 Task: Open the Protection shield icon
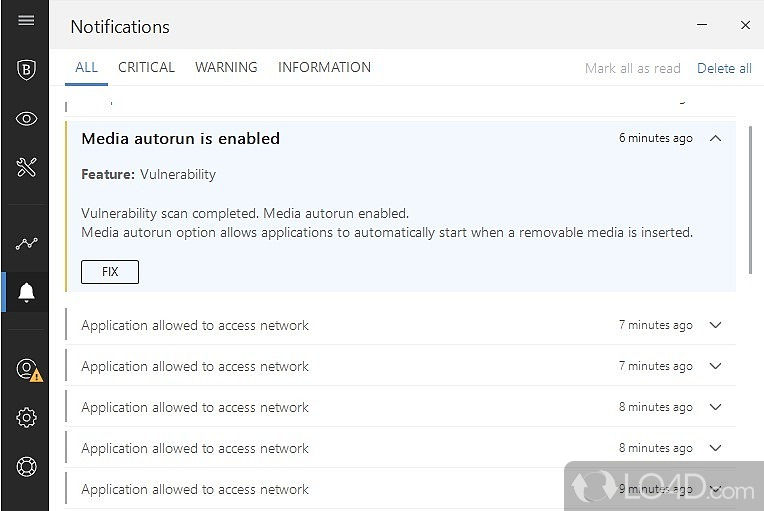pyautogui.click(x=26, y=69)
